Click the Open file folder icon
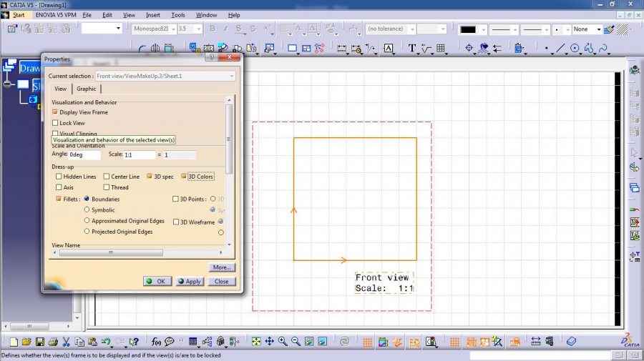Viewport: 644px width, 361px height. [x=26, y=342]
